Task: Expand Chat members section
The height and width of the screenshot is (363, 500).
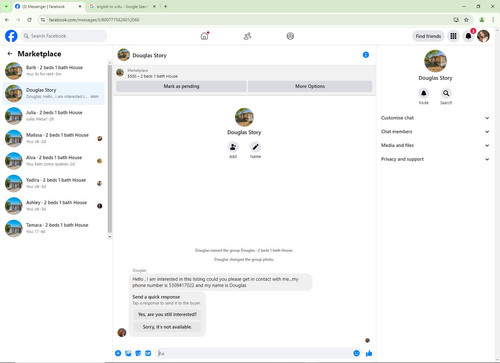Action: coord(435,132)
